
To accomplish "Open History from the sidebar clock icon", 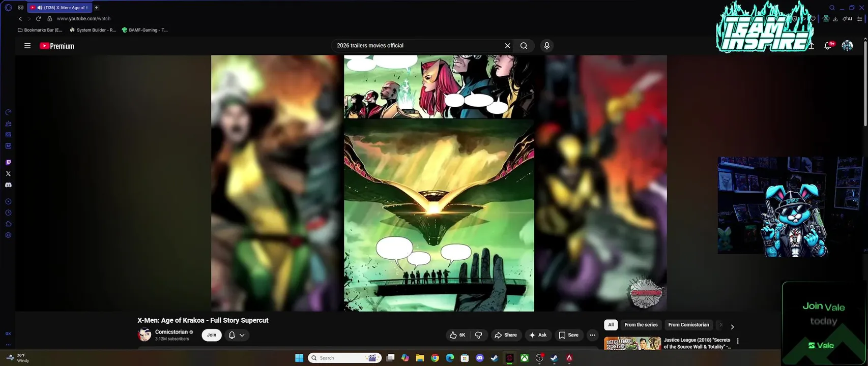I will (x=8, y=213).
